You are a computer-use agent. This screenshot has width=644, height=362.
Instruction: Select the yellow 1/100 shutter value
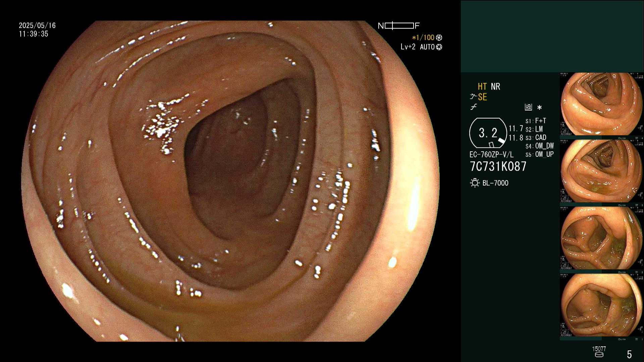click(423, 38)
